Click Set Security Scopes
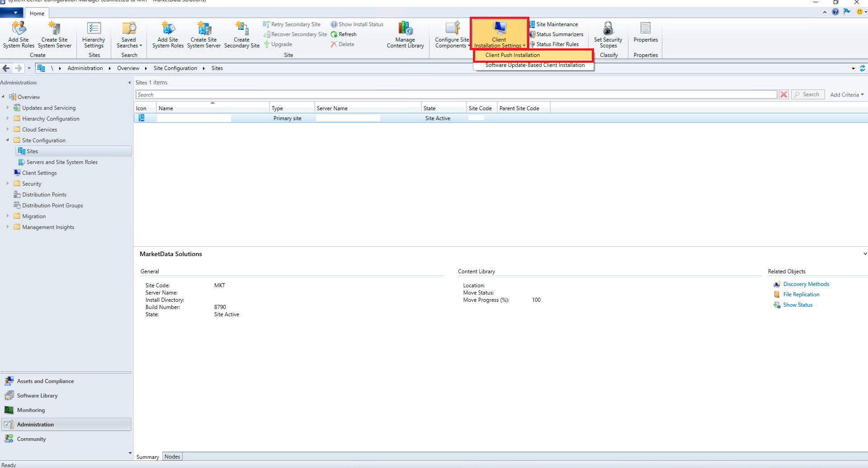Screen dimensions: 868x468 click(x=608, y=35)
